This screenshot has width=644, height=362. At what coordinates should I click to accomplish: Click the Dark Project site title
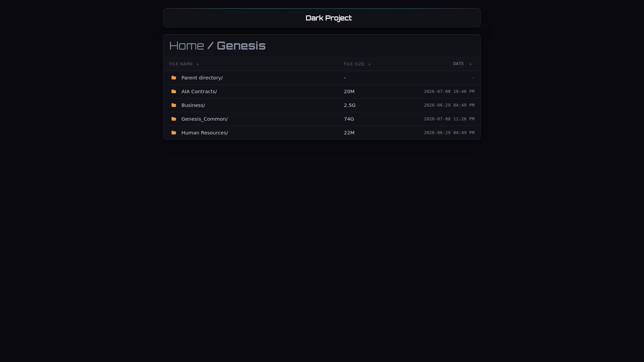coord(329,18)
